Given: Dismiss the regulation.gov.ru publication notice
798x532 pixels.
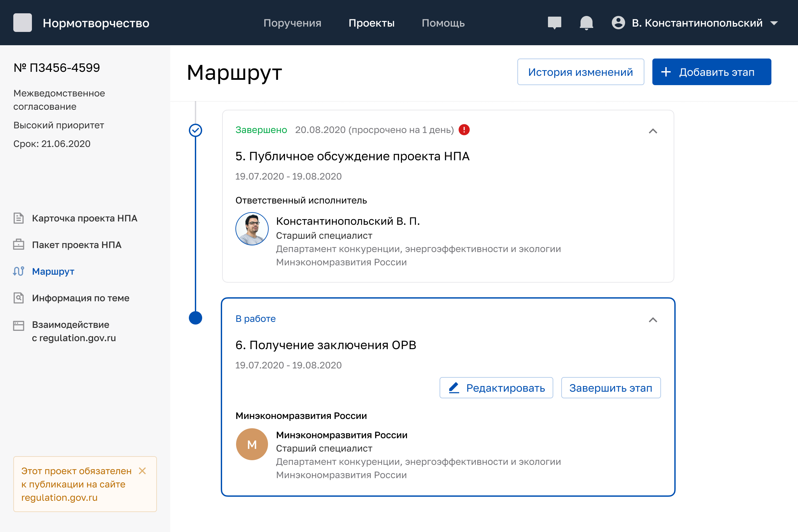Looking at the screenshot, I should pyautogui.click(x=143, y=471).
